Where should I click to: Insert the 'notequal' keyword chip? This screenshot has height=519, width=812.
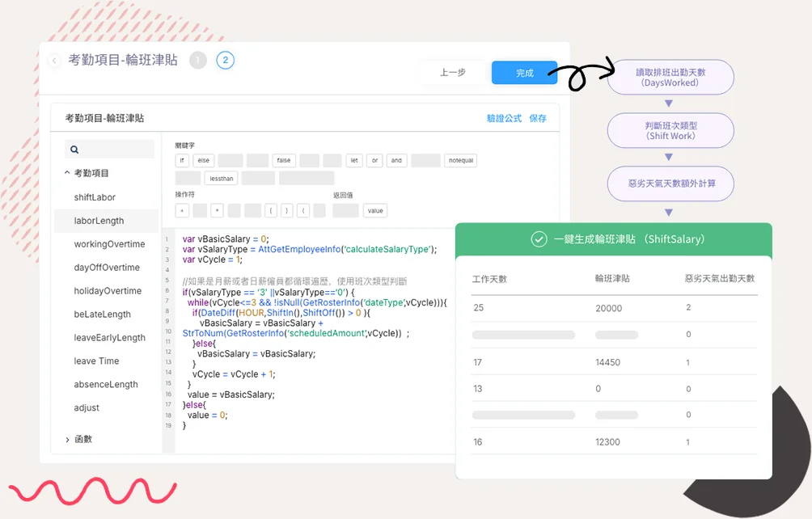click(x=461, y=161)
